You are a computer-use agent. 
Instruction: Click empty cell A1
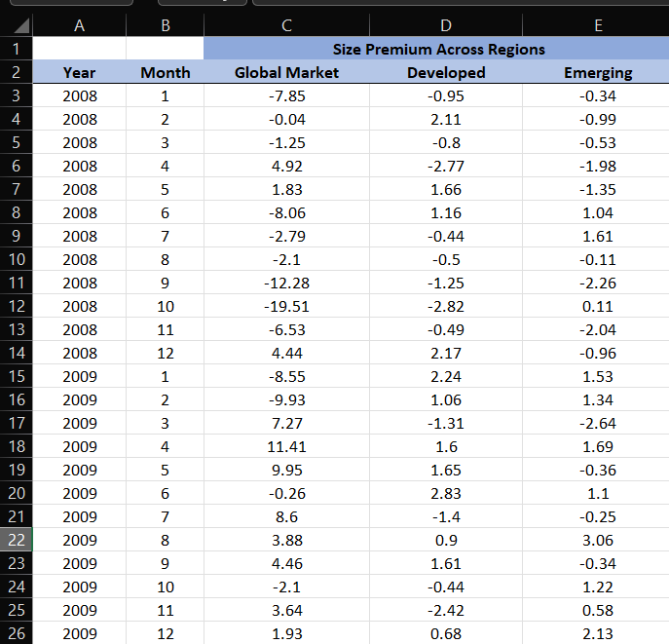pyautogui.click(x=79, y=49)
